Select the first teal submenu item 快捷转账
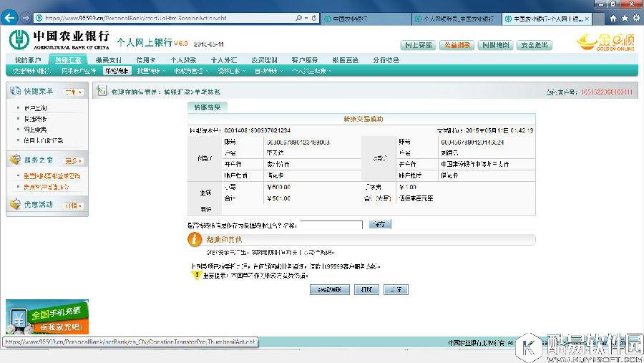This screenshot has width=644, height=363. tap(31, 71)
